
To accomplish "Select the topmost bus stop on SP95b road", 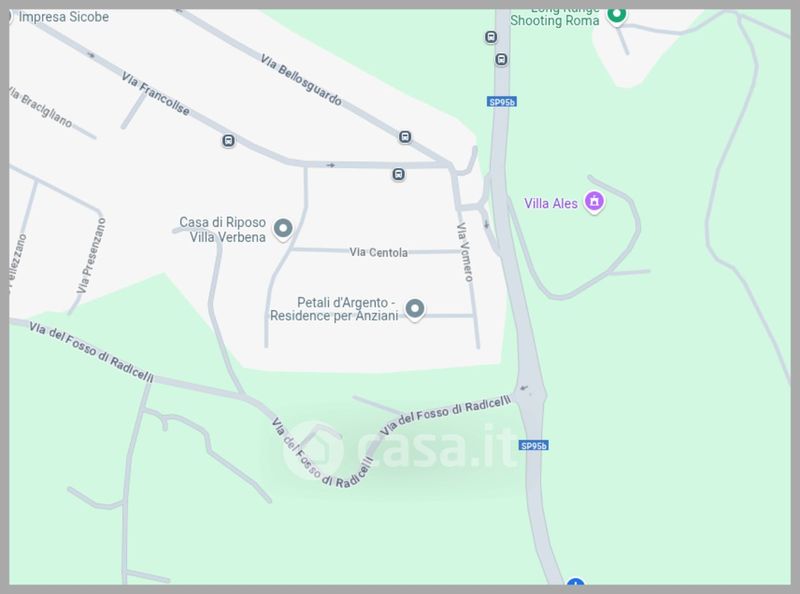I will coord(491,37).
